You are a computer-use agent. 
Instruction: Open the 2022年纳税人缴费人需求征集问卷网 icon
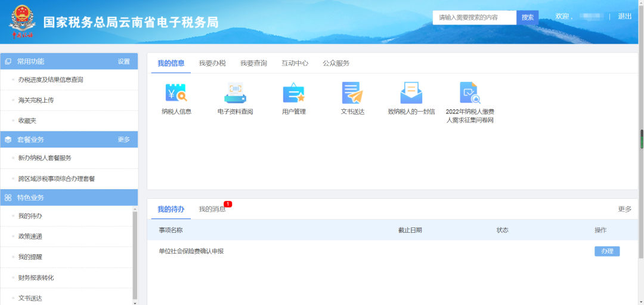470,93
